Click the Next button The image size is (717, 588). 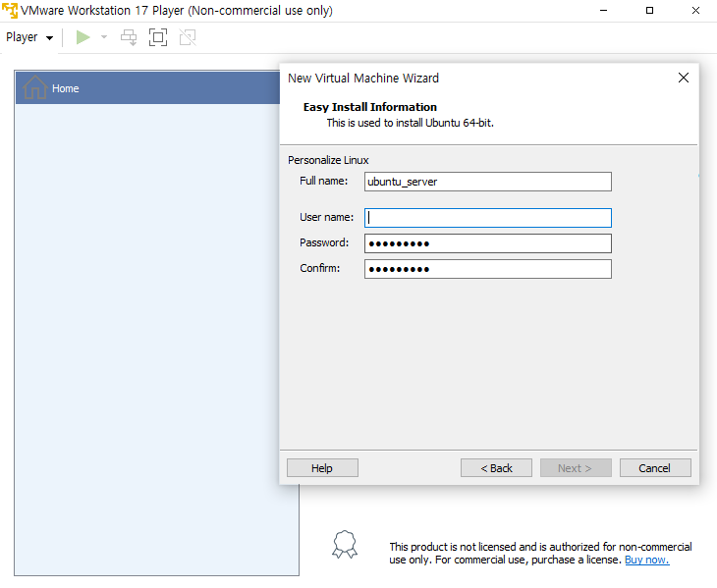576,468
